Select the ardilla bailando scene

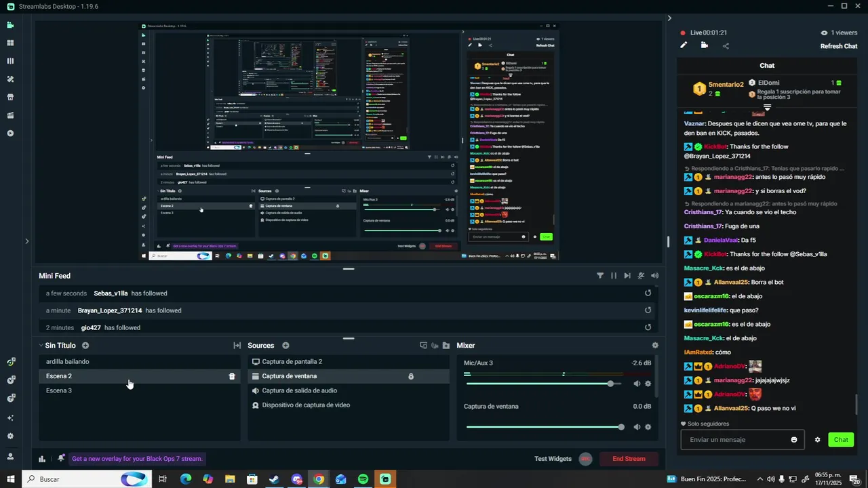pyautogui.click(x=139, y=361)
